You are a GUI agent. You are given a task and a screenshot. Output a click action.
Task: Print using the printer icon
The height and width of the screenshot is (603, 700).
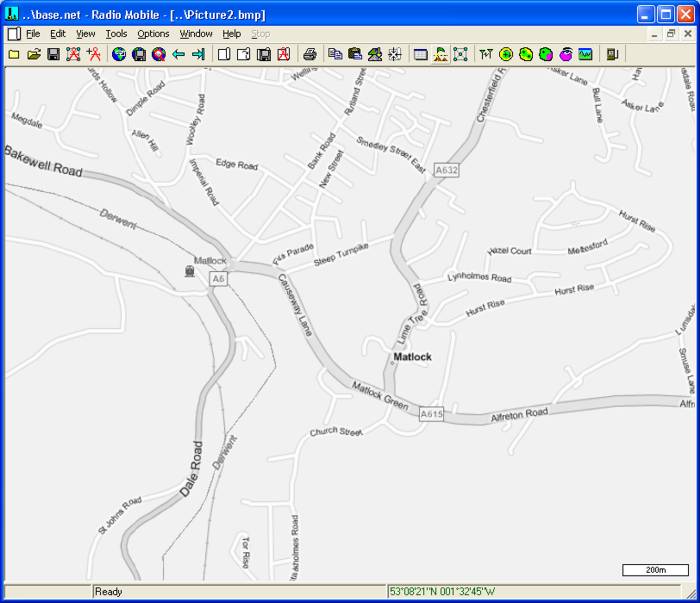click(x=310, y=54)
